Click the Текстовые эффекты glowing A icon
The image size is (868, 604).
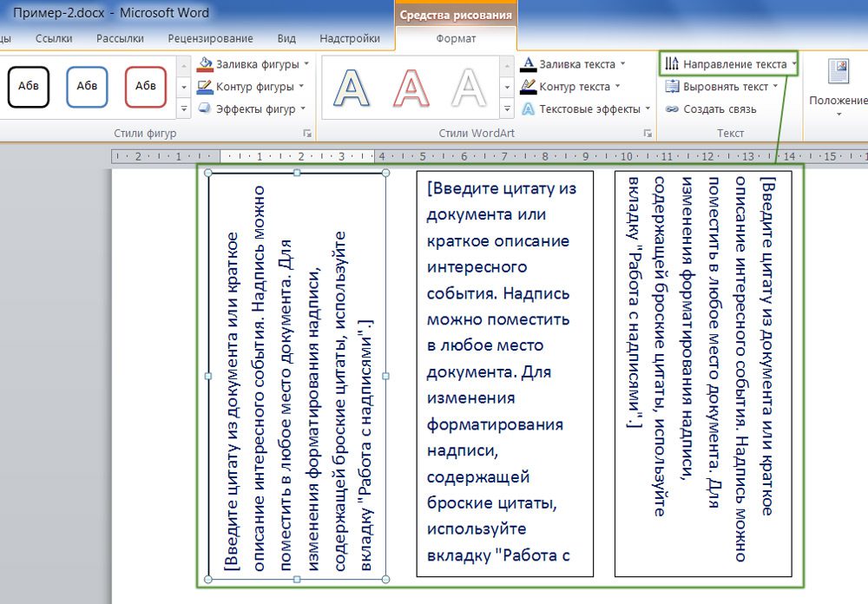pos(529,109)
